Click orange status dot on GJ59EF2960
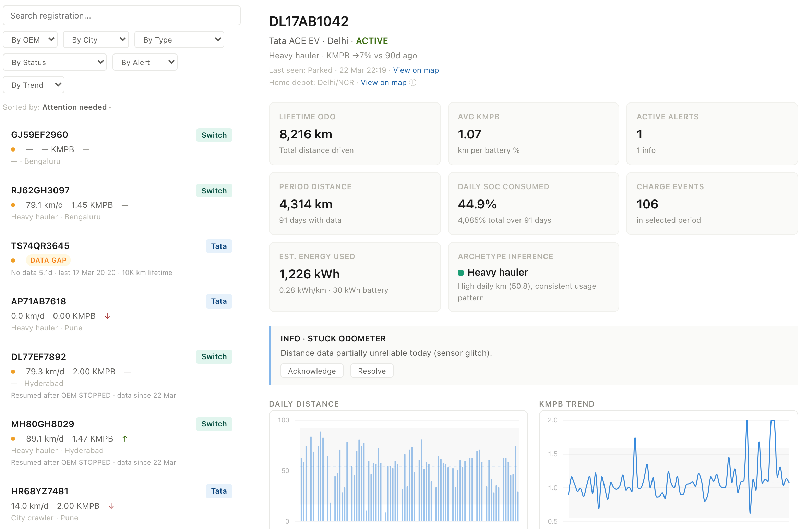Image resolution: width=801 pixels, height=532 pixels. pos(13,149)
